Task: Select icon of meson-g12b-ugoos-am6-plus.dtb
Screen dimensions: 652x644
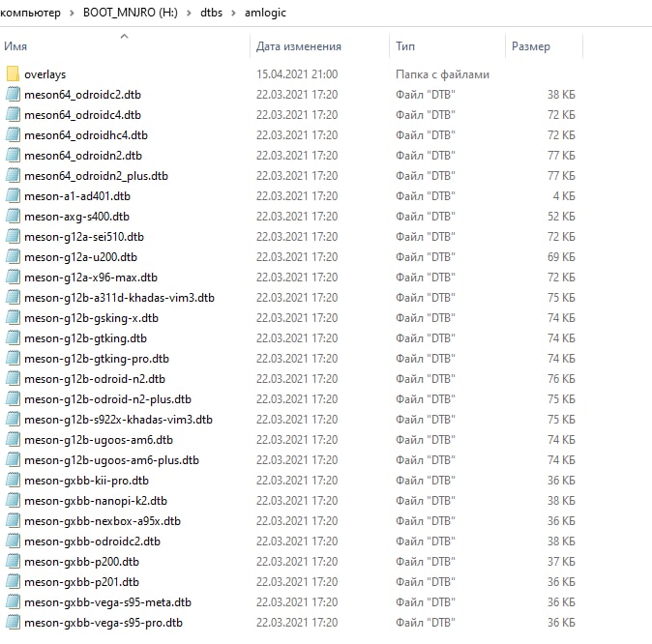Action: coord(13,460)
